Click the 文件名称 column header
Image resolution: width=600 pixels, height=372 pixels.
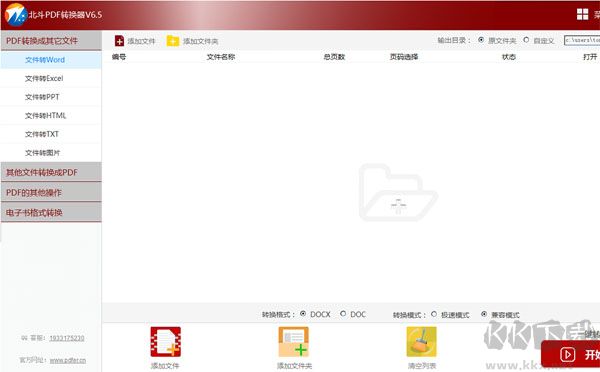click(221, 57)
